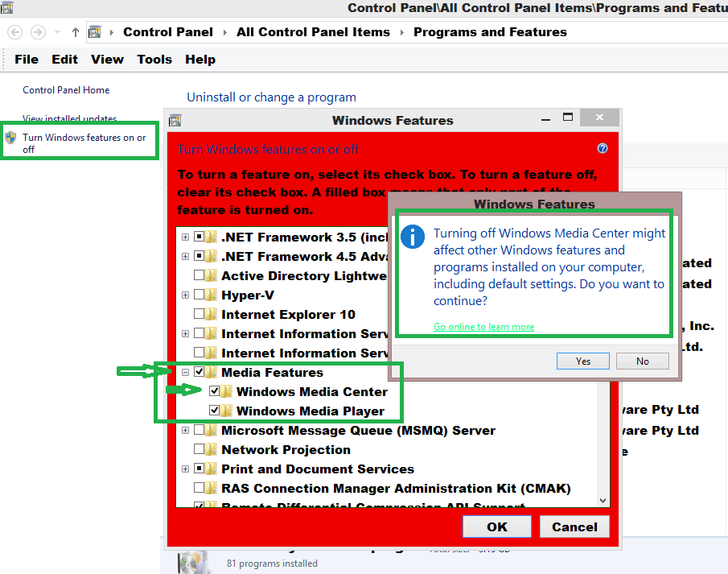Open the View menu
This screenshot has height=574, width=728.
(x=107, y=60)
